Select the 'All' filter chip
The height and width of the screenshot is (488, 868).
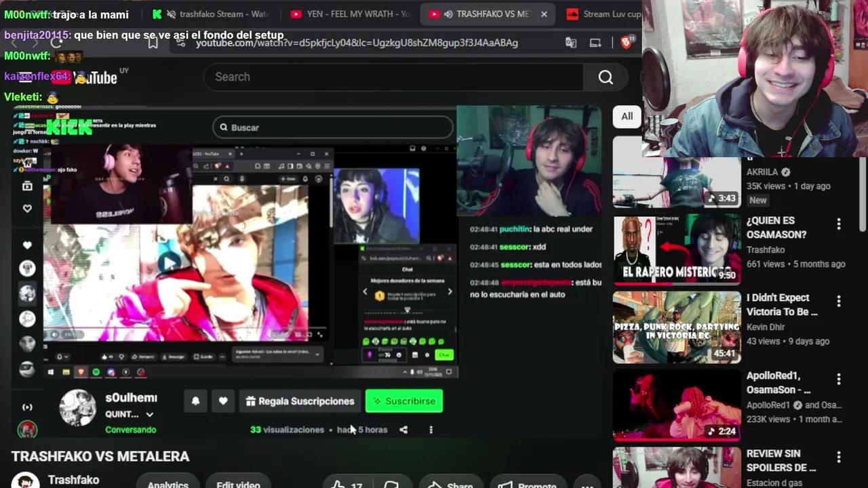click(x=627, y=117)
